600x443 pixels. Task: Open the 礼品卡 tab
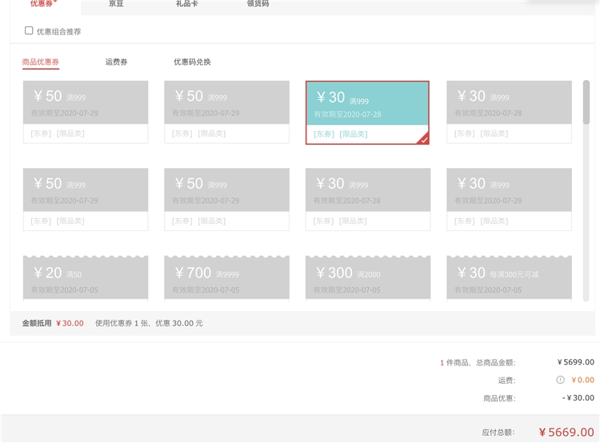pyautogui.click(x=187, y=4)
